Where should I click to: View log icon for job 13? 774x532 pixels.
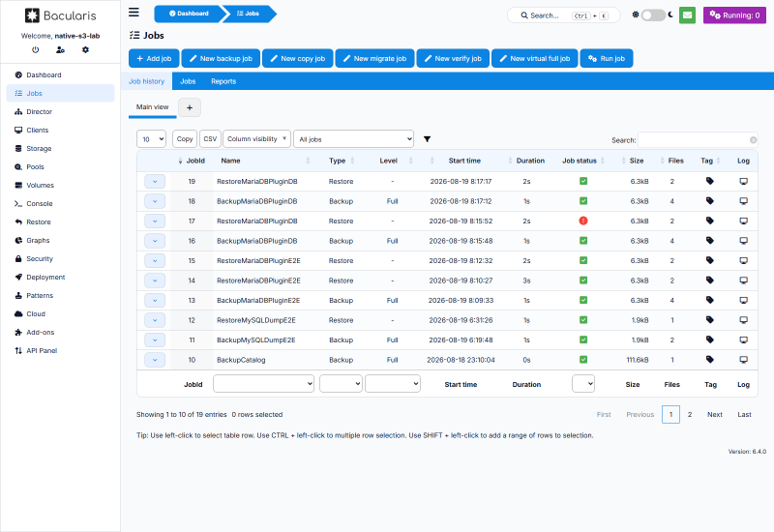point(743,300)
